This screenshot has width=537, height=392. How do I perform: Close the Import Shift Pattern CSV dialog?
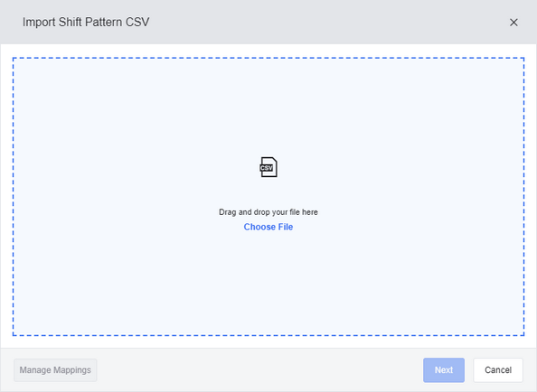click(513, 23)
